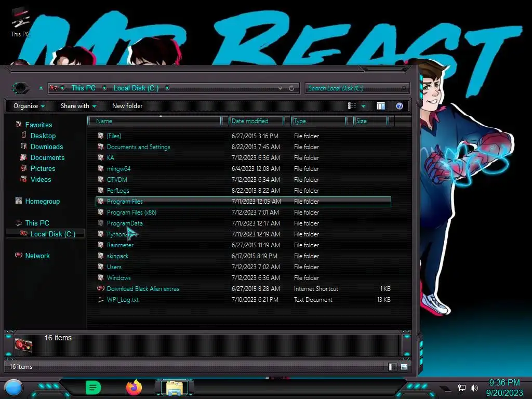Select the PerfLogs folder

(118, 190)
